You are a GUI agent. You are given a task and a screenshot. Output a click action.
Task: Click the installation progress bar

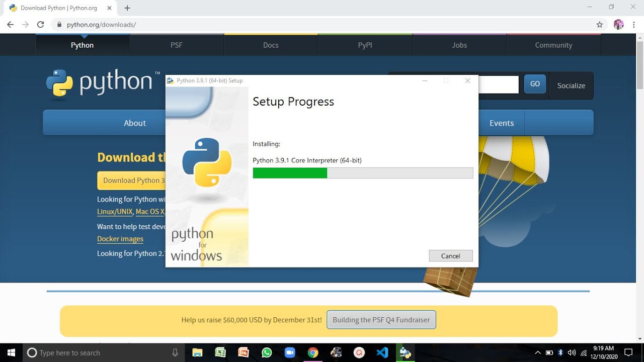click(x=363, y=173)
